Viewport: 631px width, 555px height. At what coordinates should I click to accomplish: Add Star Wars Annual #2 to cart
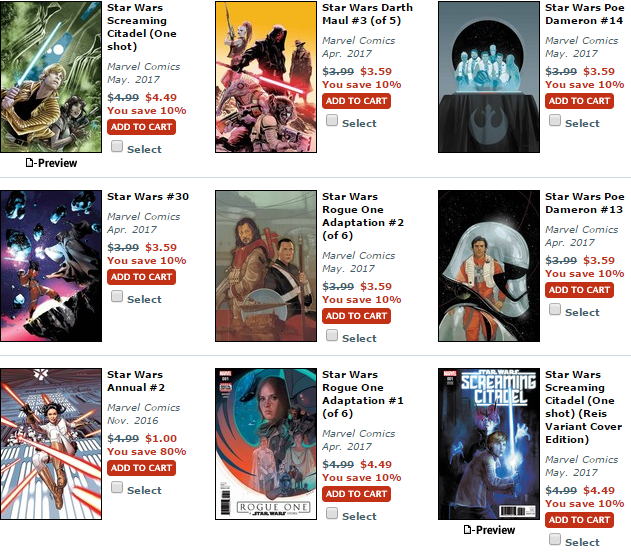[141, 468]
